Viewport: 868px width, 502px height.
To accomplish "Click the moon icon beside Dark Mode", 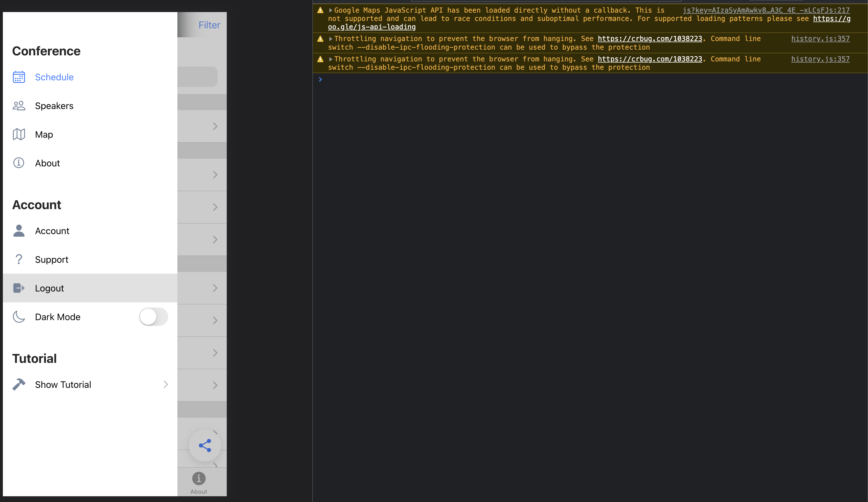I will click(19, 317).
